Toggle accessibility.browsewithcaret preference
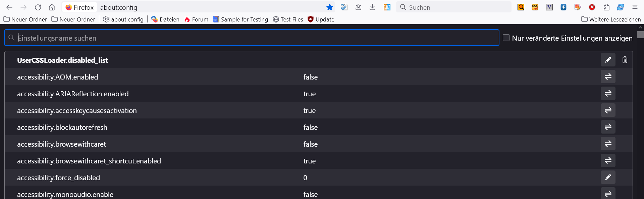This screenshot has height=199, width=644. tap(608, 144)
